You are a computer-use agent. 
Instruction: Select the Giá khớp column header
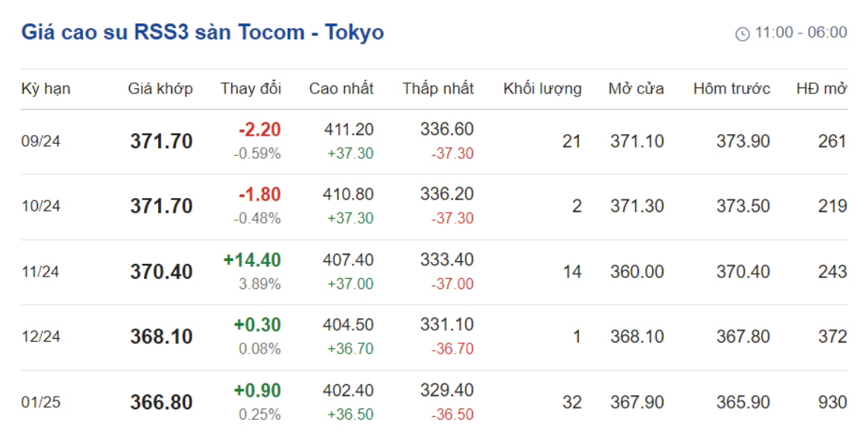tap(160, 88)
